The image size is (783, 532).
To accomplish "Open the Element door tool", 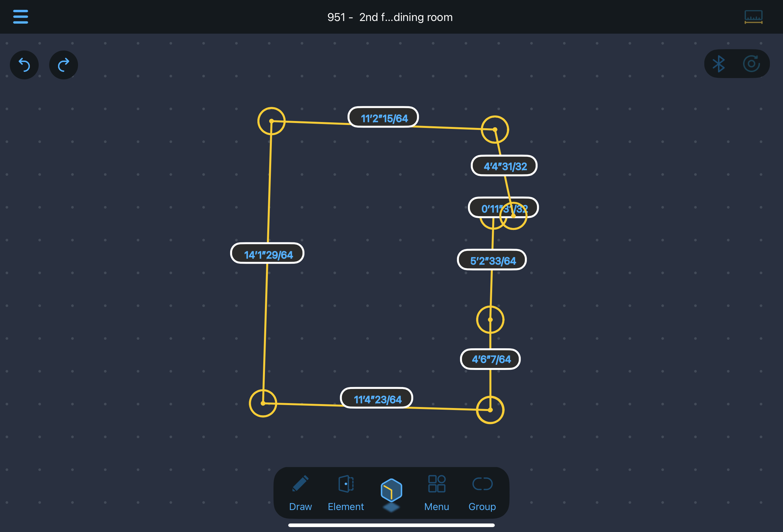I will 346,492.
